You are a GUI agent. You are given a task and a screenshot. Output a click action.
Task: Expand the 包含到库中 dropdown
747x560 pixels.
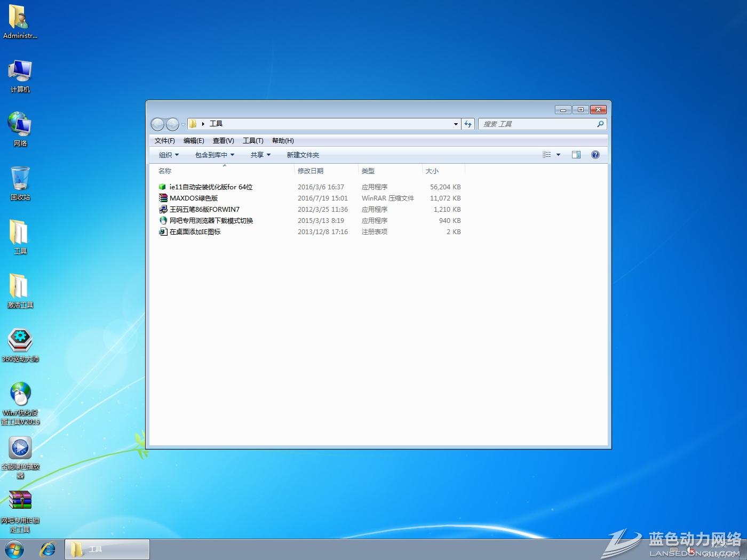214,155
